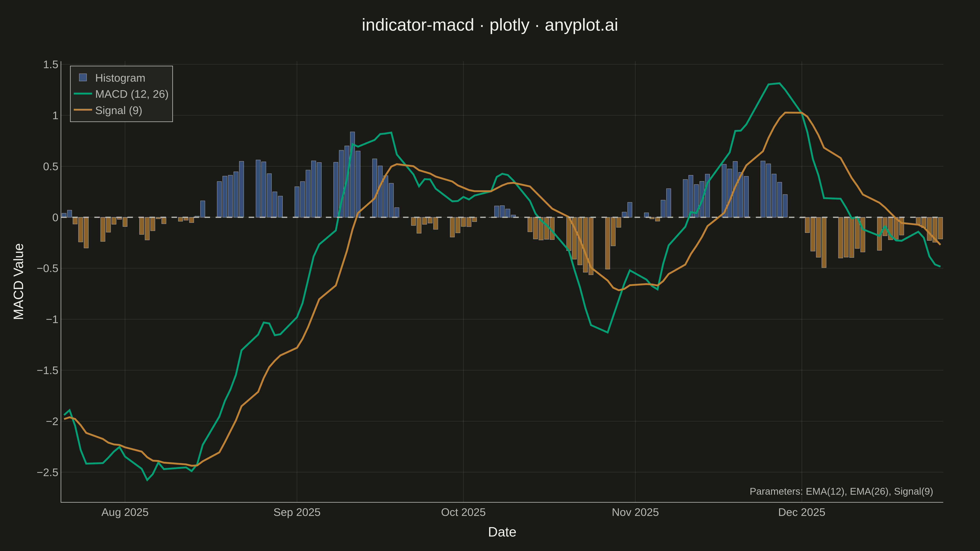
Task: Click the Date axis title
Action: coord(502,532)
